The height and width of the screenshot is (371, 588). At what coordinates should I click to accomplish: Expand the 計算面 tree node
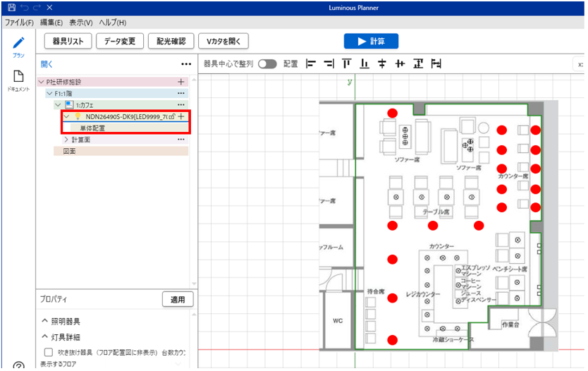click(x=67, y=140)
